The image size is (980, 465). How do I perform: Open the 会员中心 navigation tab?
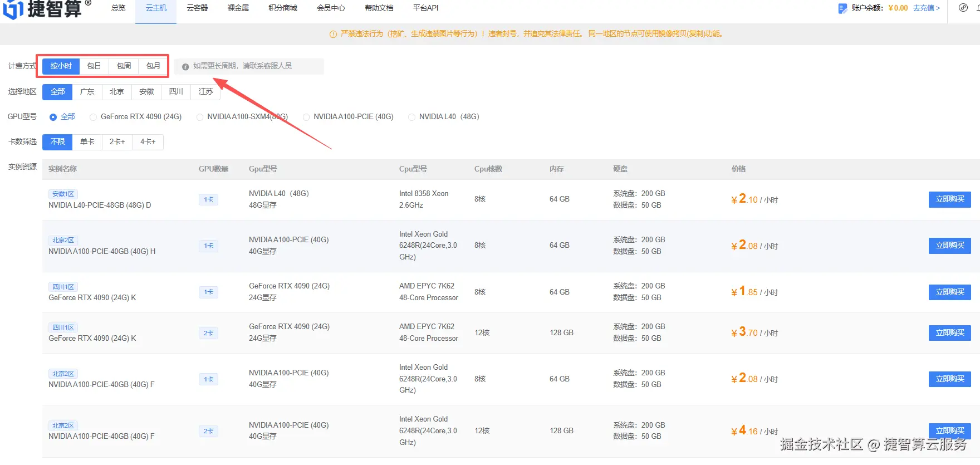tap(331, 8)
